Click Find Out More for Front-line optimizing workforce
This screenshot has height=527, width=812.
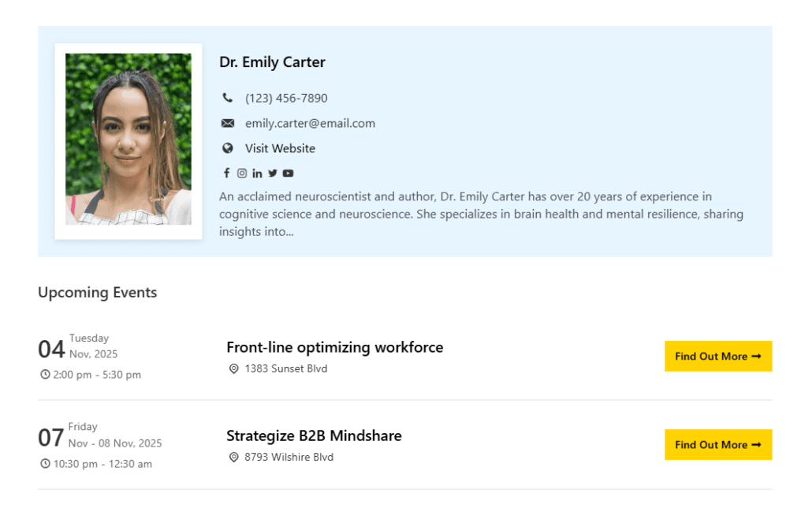(x=717, y=356)
